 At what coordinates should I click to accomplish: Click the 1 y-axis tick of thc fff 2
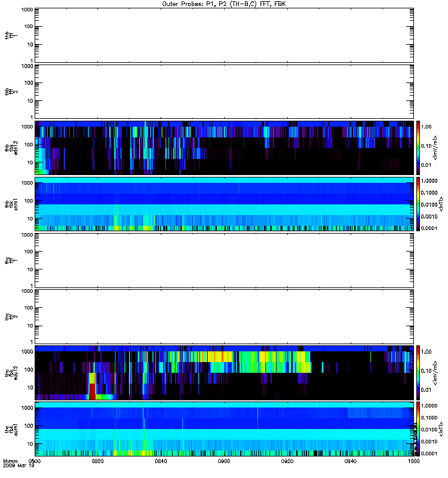tap(32, 342)
